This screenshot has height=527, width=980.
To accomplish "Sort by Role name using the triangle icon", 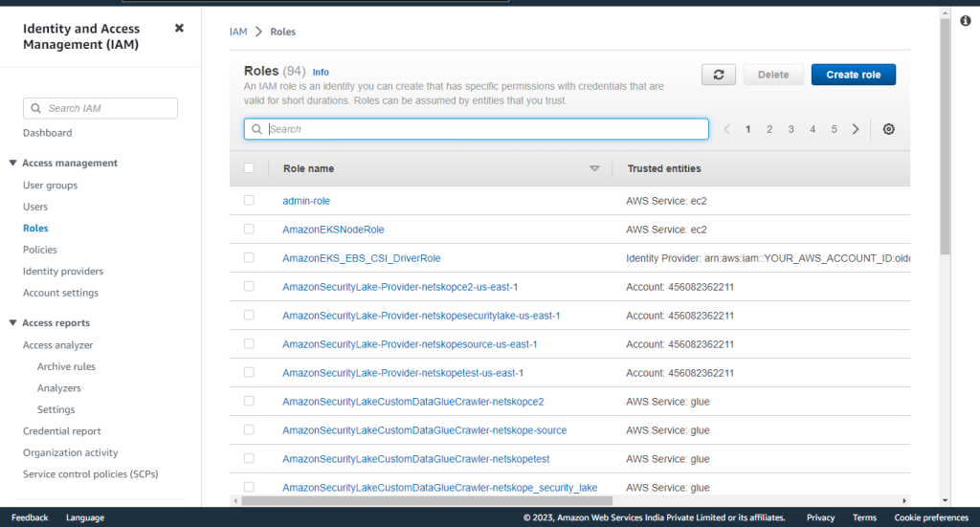I will coord(594,168).
